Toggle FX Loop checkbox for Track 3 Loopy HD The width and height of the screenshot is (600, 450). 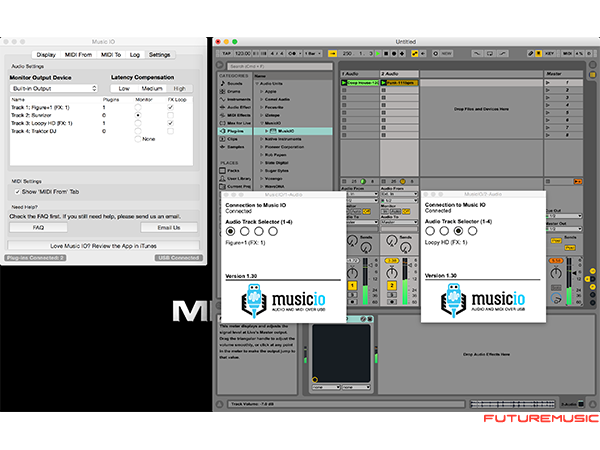click(x=170, y=123)
